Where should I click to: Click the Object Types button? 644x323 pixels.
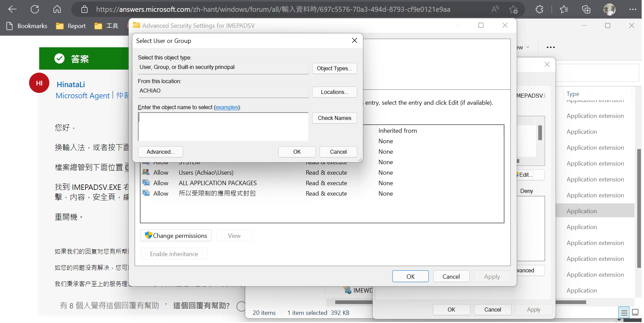pyautogui.click(x=335, y=68)
